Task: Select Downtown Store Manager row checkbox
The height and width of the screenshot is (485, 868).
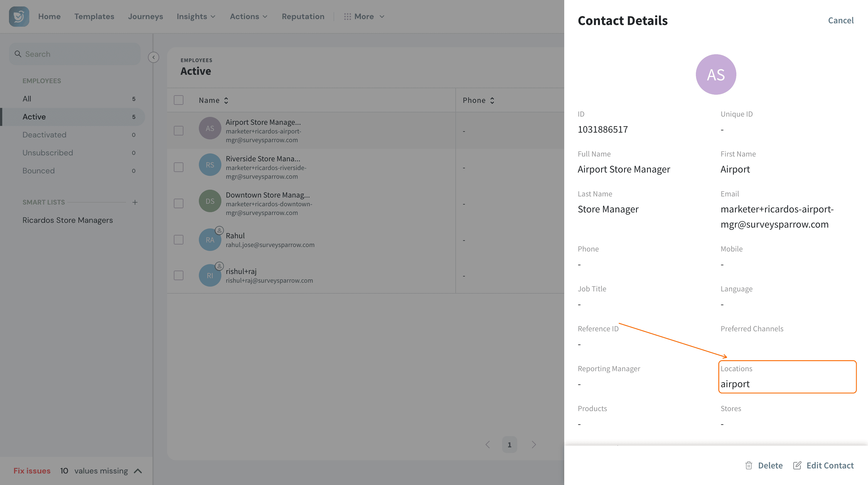Action: tap(179, 203)
